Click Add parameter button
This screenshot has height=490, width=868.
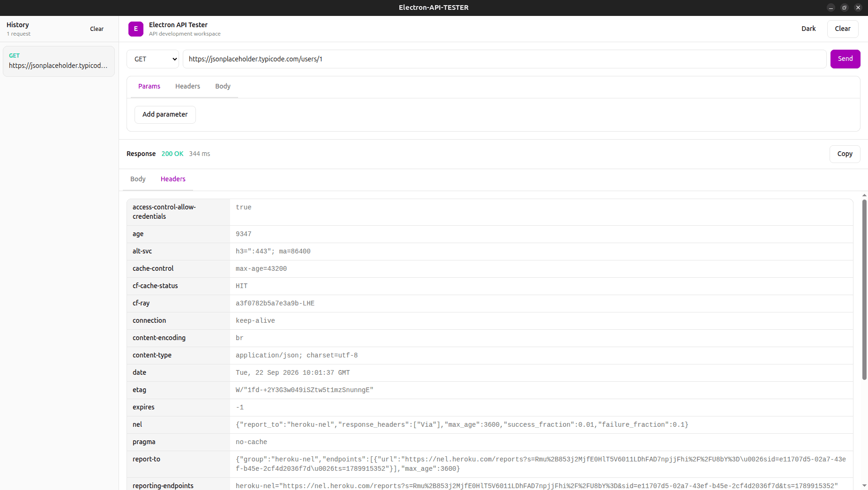click(x=165, y=114)
